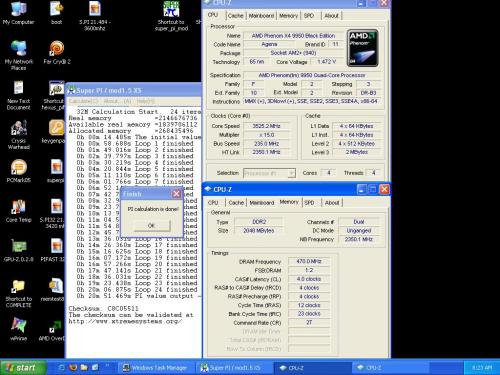Click the memory Type value DDR2
This screenshot has width=500, height=375.
pyautogui.click(x=259, y=222)
